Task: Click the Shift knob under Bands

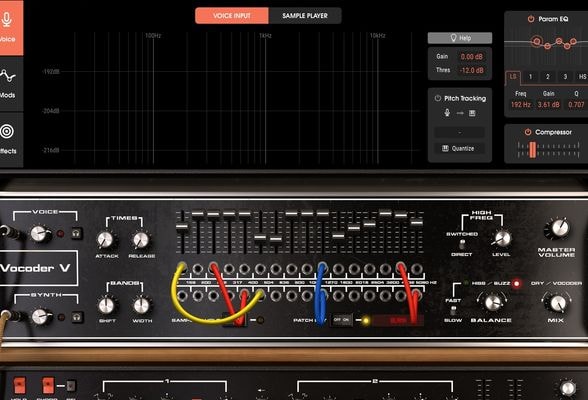Action: (x=106, y=306)
